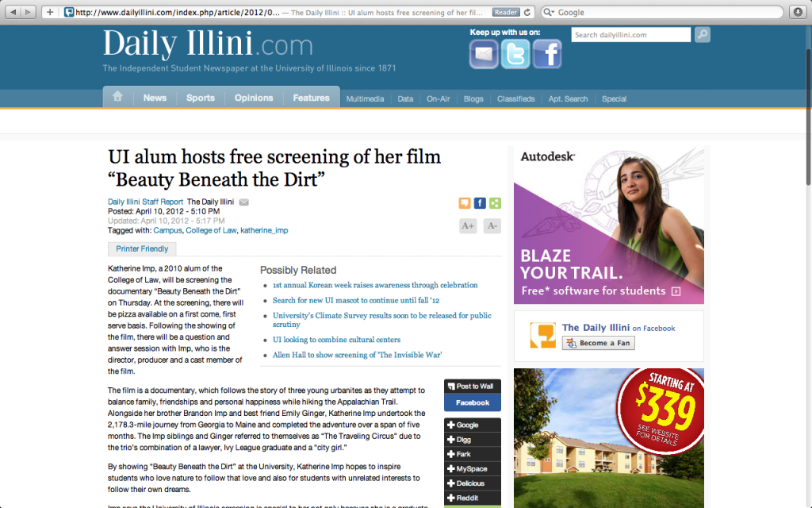Open the apartment ad starting at $339
Viewport: 812px width, 508px height.
point(609,438)
